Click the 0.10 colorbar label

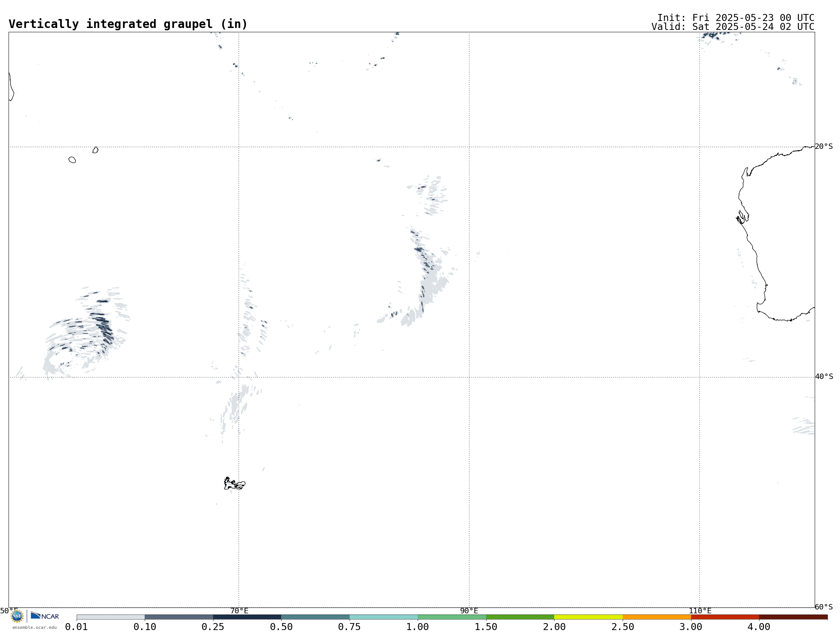point(145,627)
